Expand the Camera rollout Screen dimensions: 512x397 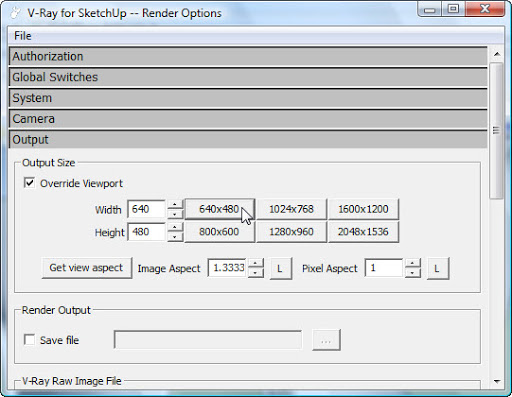248,119
